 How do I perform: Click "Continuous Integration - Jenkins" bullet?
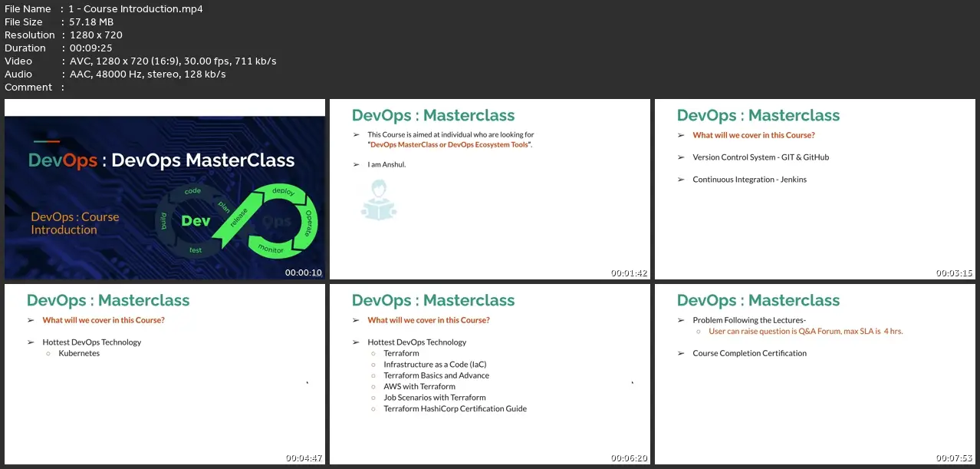point(750,180)
